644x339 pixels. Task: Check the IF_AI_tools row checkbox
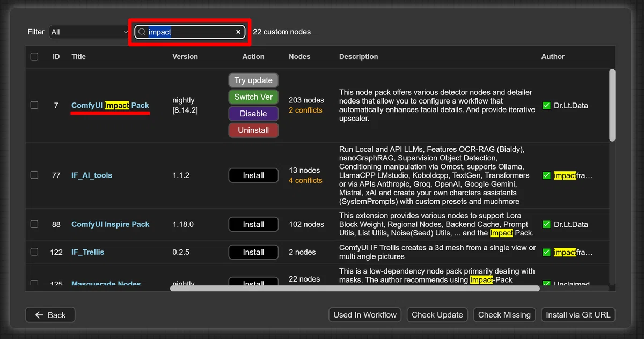point(34,175)
